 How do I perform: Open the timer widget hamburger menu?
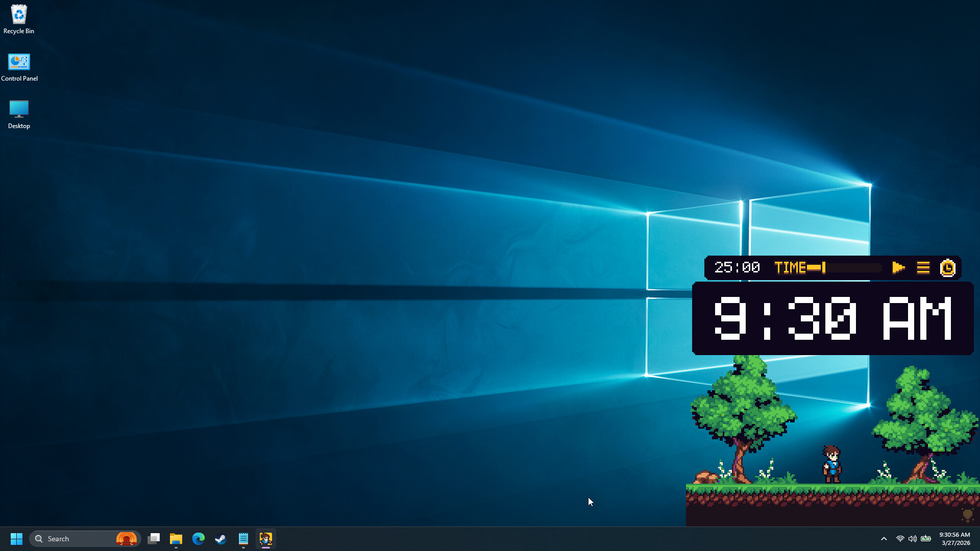(923, 267)
